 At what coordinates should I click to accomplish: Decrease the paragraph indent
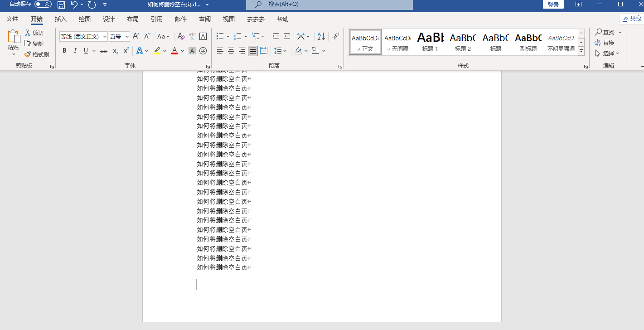pyautogui.click(x=276, y=36)
